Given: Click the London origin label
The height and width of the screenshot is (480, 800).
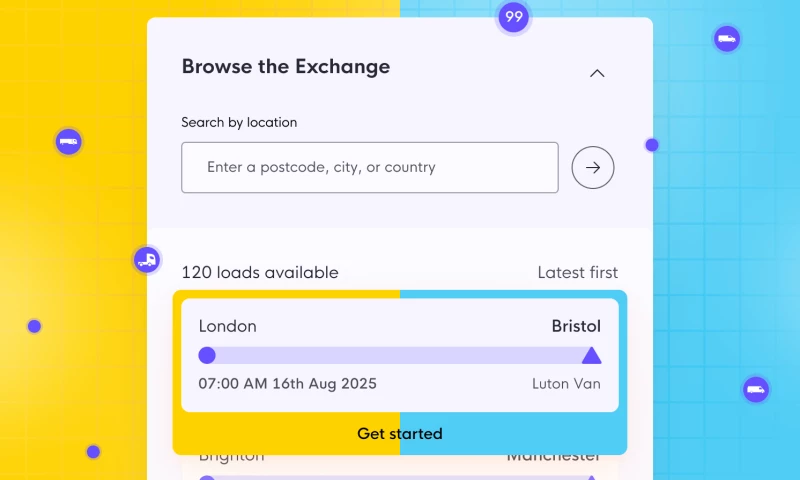Looking at the screenshot, I should point(227,326).
